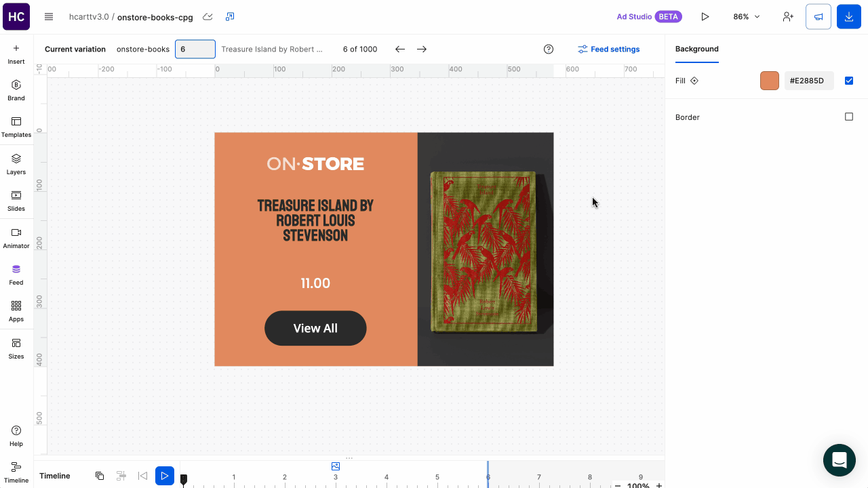Open the Slides panel
Viewport: 868px width, 488px height.
coord(16,201)
